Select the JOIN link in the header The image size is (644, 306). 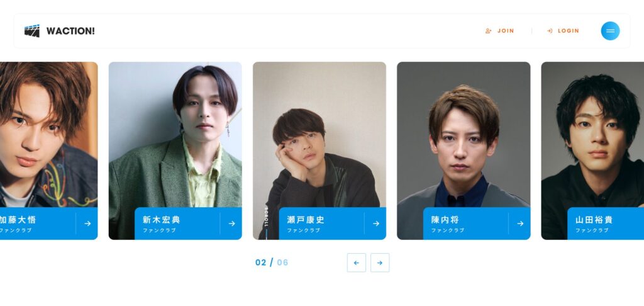pyautogui.click(x=500, y=31)
